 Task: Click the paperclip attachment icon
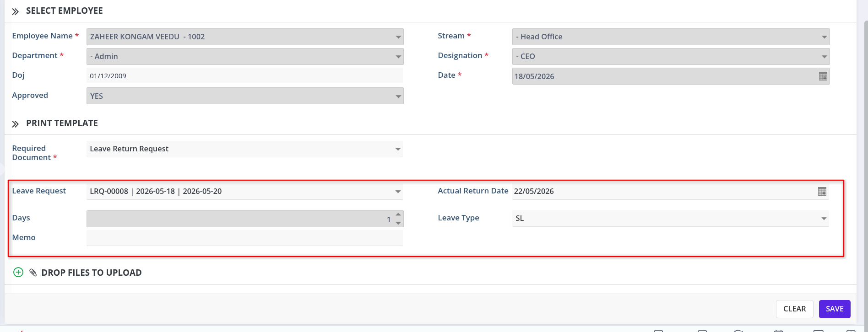[x=33, y=273]
